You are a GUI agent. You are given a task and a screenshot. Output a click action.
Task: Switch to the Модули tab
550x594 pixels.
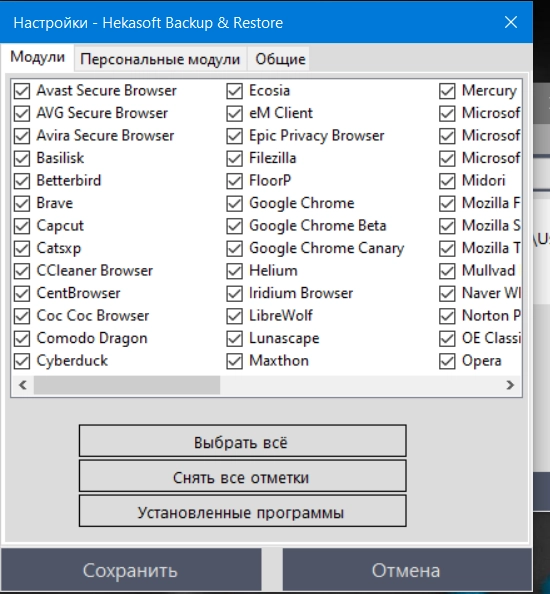pyautogui.click(x=37, y=57)
